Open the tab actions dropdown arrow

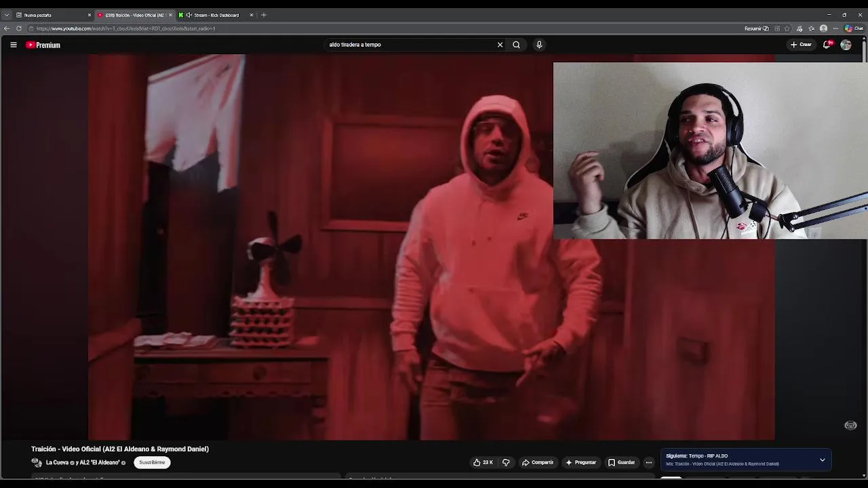tap(7, 15)
